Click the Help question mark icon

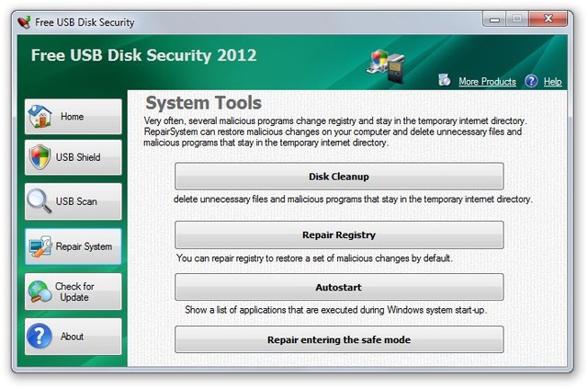pyautogui.click(x=531, y=81)
